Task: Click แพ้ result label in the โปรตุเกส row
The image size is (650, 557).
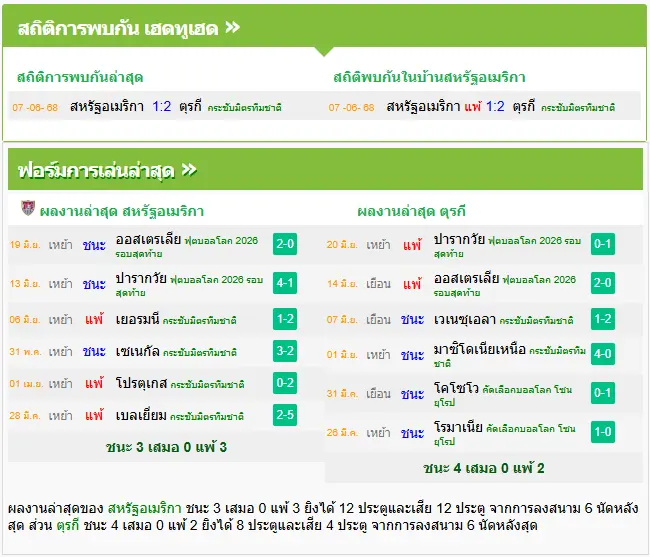Action: pos(94,383)
